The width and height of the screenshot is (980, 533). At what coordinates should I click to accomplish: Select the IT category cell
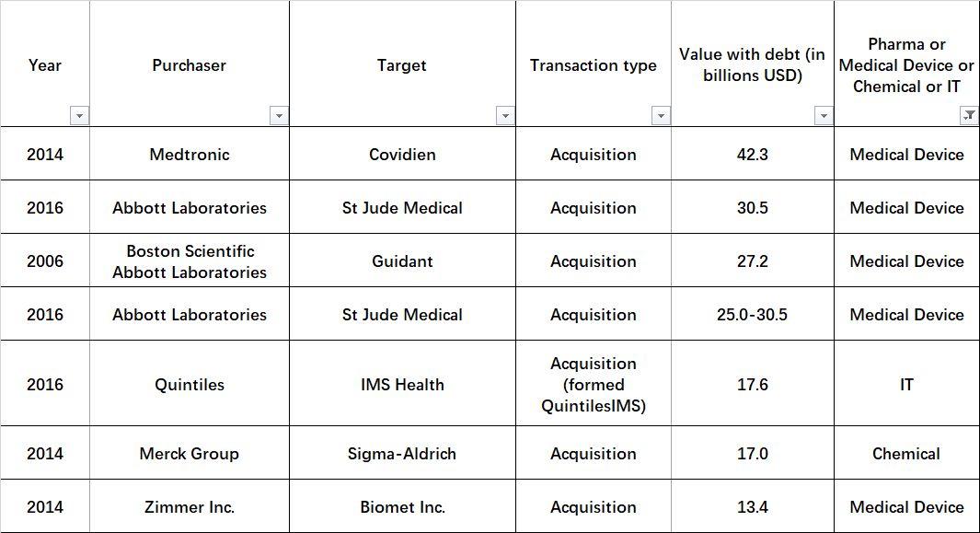click(906, 384)
